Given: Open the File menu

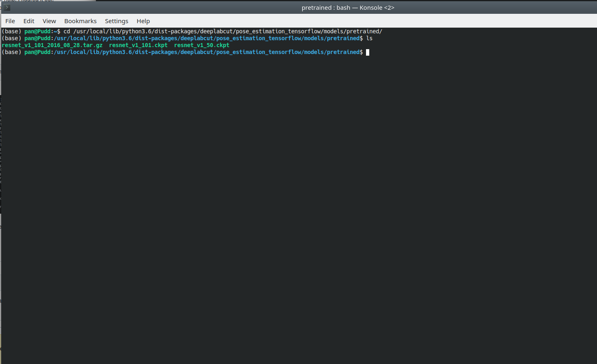Looking at the screenshot, I should click(10, 21).
